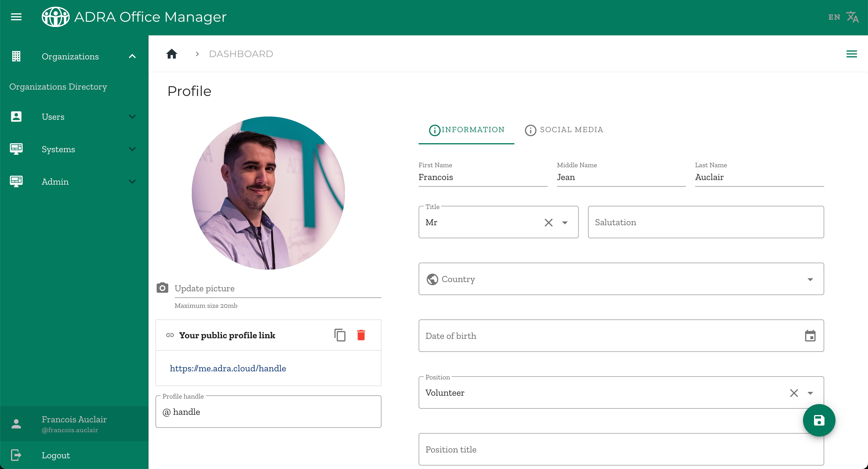
Task: Open the Country dropdown
Action: [x=621, y=279]
